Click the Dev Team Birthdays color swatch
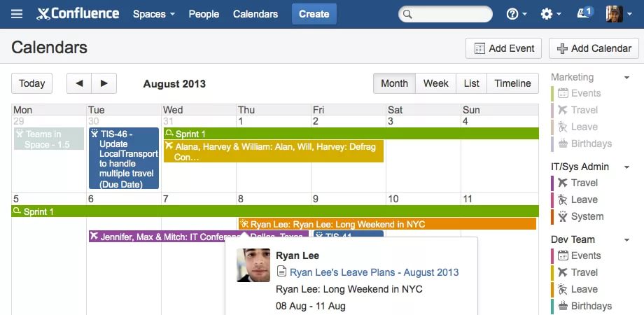 pos(553,306)
